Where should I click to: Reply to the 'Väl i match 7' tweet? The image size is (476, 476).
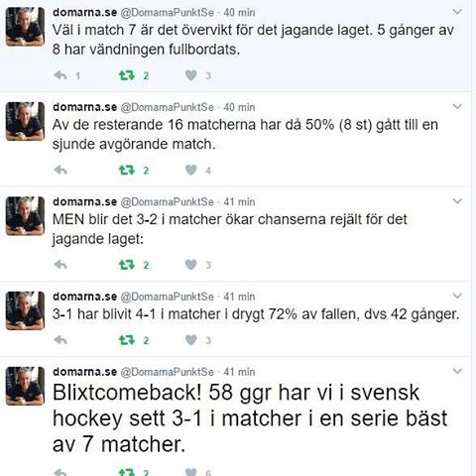click(x=60, y=75)
